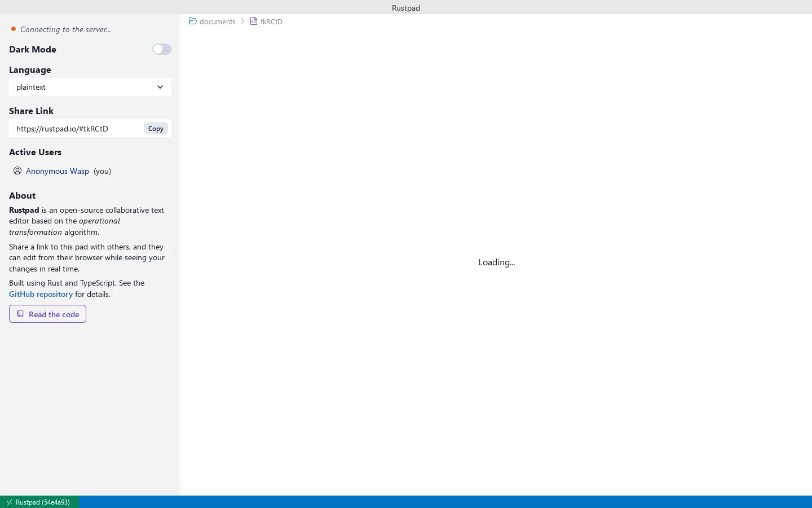Click the documents breadcrumb label
The height and width of the screenshot is (508, 812).
click(x=217, y=21)
